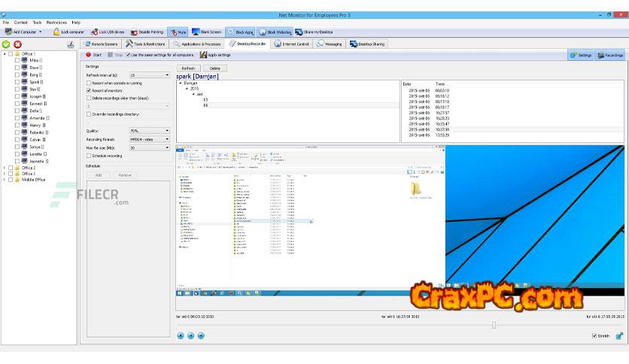Screen dimensions: 629x364
Task: Check the Mike computer checkbox
Action: (x=17, y=60)
